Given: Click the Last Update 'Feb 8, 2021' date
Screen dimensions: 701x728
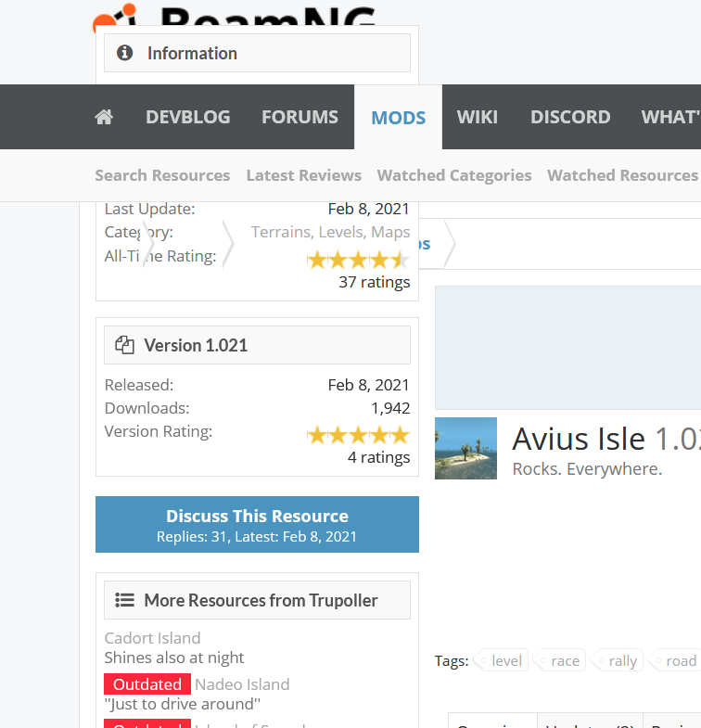Looking at the screenshot, I should point(368,209).
